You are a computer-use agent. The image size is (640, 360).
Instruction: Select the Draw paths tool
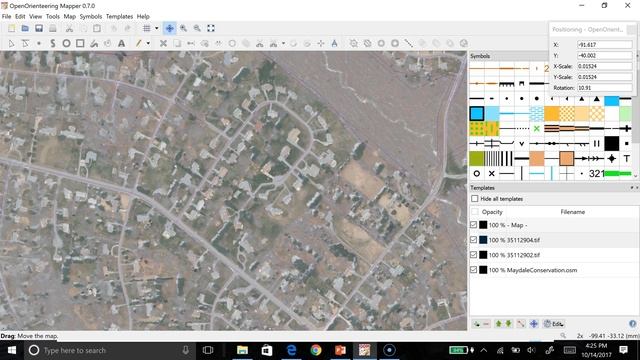[53, 43]
